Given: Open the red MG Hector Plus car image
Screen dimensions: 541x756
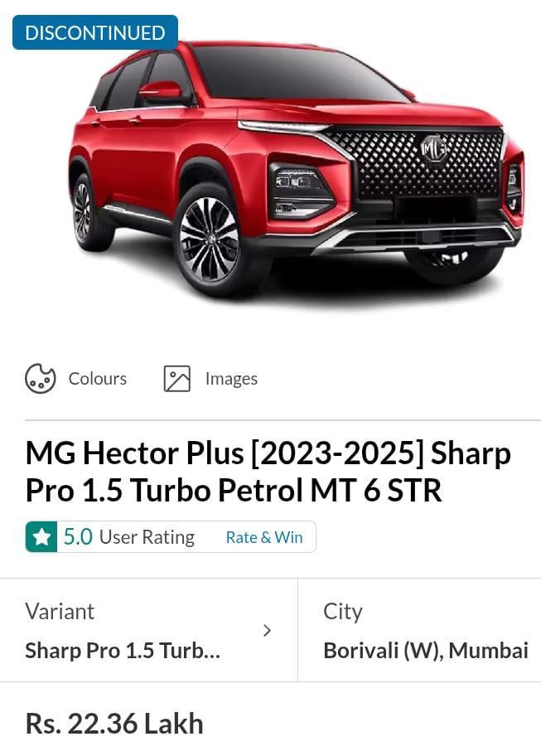Looking at the screenshot, I should pyautogui.click(x=296, y=171).
